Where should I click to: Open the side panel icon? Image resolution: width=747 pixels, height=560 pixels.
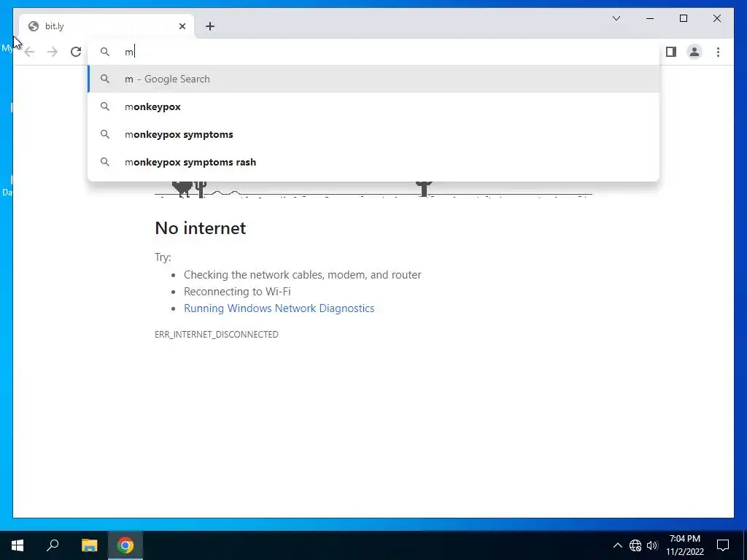[x=671, y=52]
